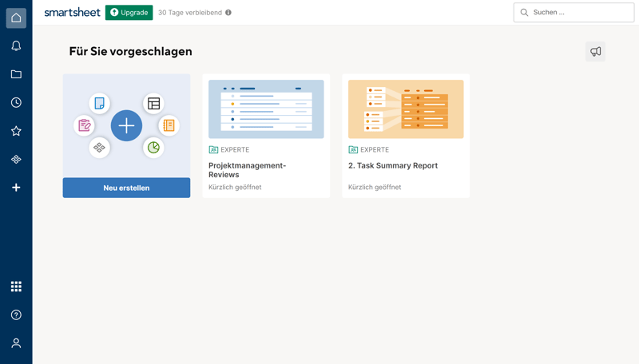Click the EXPERTE folder icon on Projektmanagement card

(213, 150)
